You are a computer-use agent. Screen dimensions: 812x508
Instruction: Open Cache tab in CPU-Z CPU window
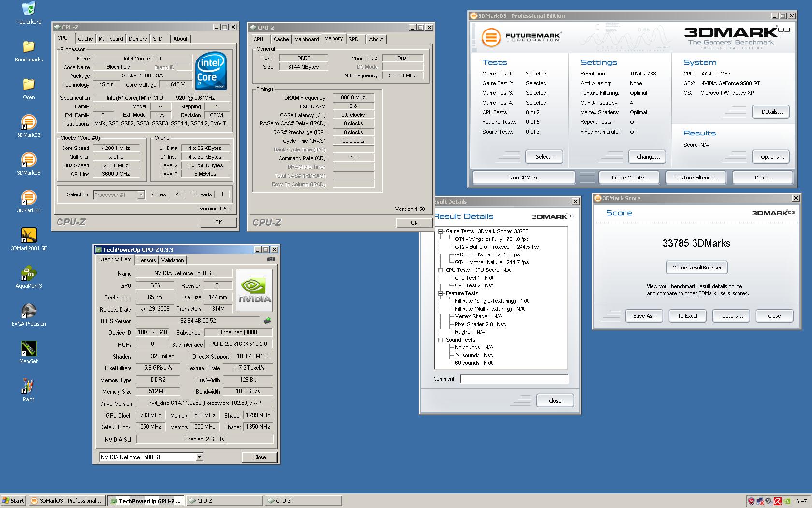85,39
